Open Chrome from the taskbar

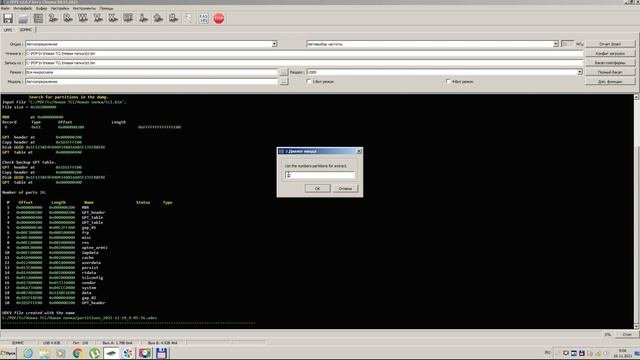(78, 353)
